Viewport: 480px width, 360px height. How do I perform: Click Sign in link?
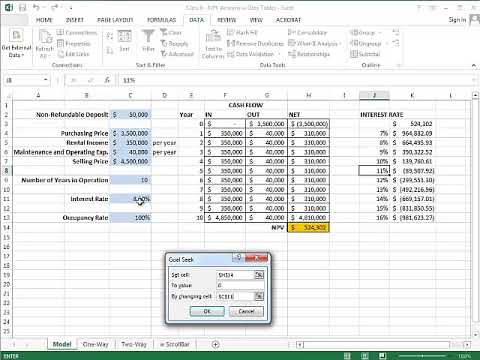tap(457, 20)
